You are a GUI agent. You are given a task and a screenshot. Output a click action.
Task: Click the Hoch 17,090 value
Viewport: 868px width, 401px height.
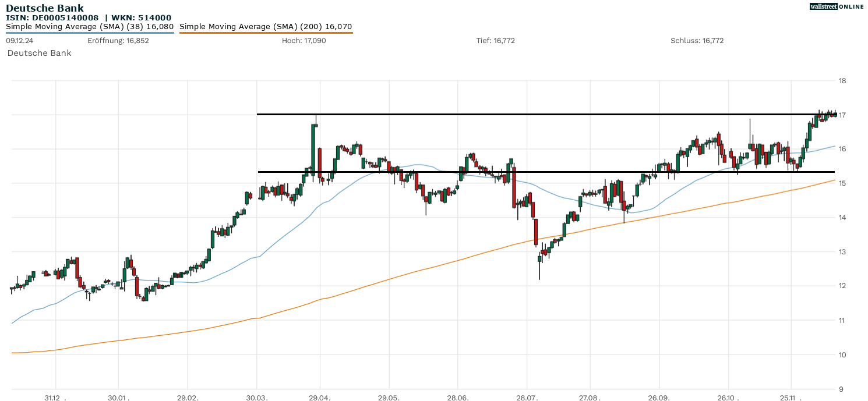pyautogui.click(x=305, y=41)
